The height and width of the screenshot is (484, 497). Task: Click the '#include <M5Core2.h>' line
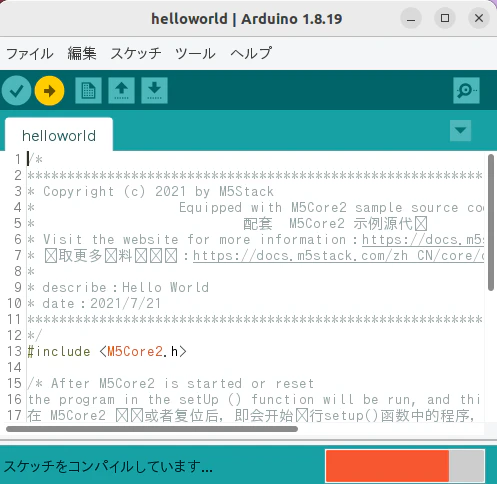coord(107,352)
